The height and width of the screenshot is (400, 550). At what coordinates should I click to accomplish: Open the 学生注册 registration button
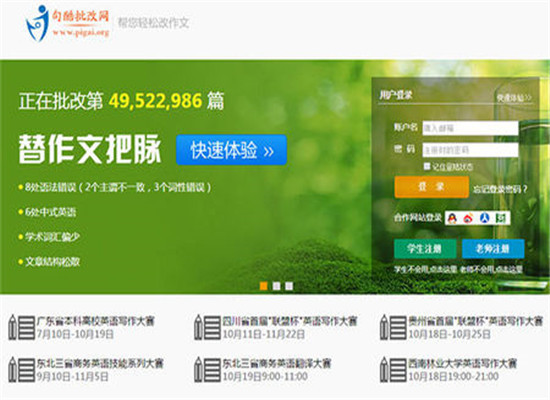click(x=425, y=248)
